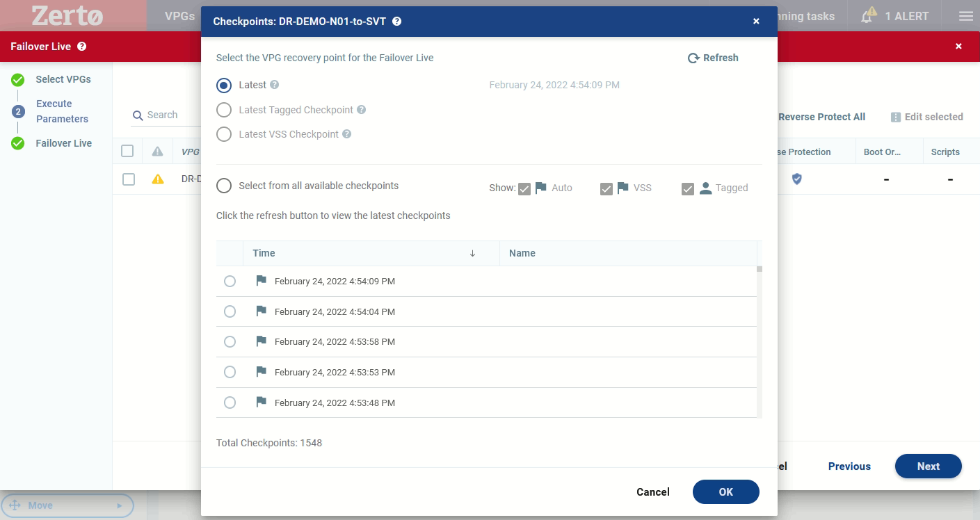
Task: Click the Move button at bottom left
Action: (67, 505)
